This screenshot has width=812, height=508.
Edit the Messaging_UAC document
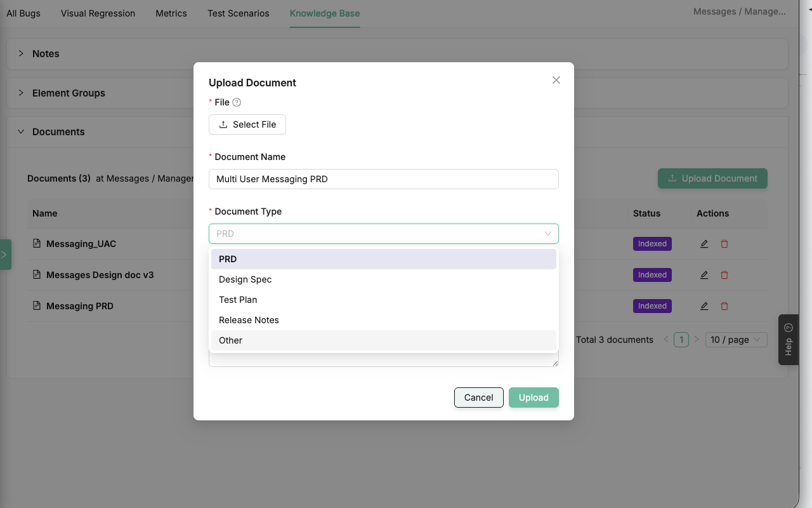point(704,243)
